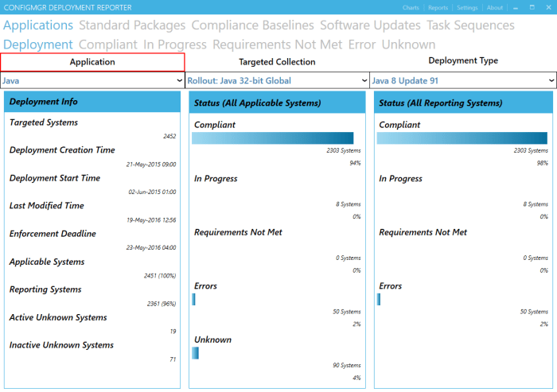Screen dimensions: 557x392
Task: View the Error sub-tab
Action: 361,45
